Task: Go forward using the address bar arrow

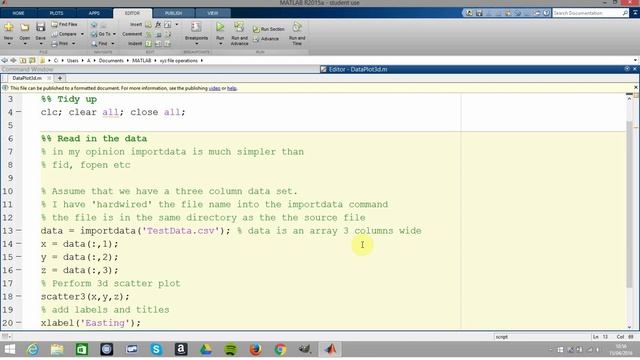Action: click(13, 60)
